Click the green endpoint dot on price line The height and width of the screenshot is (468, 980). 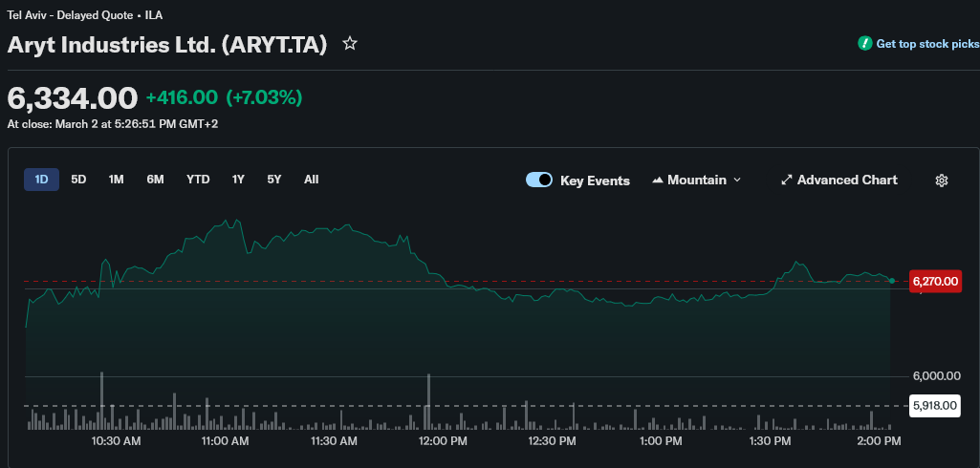point(892,281)
